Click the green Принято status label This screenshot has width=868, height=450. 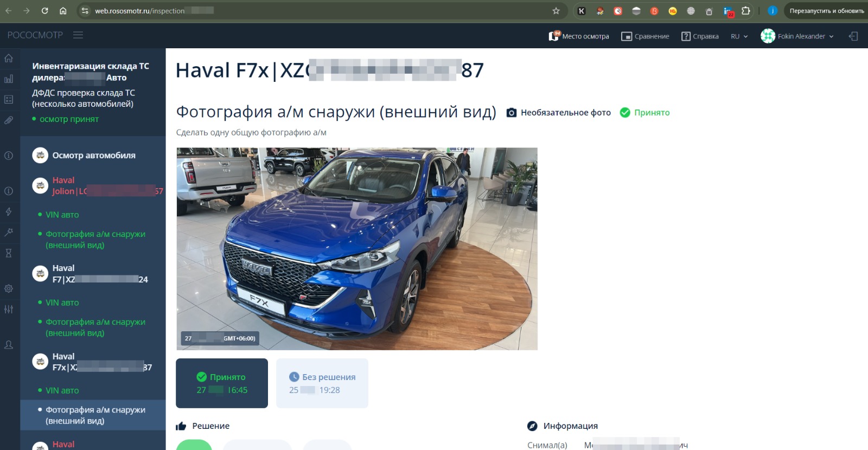645,113
